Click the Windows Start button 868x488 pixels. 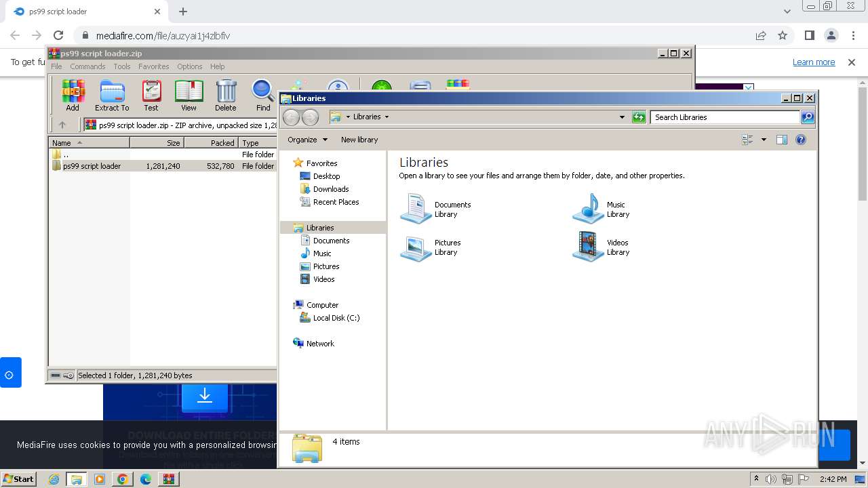tap(19, 479)
